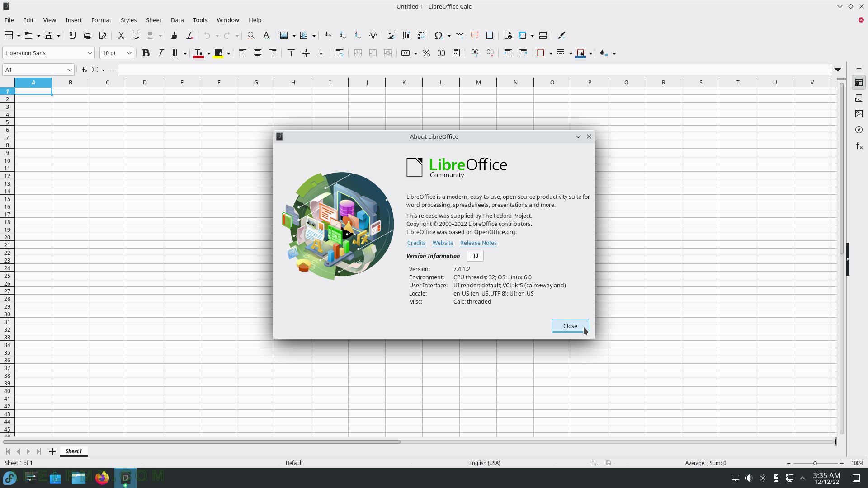This screenshot has height=488, width=868.
Task: Click the formula input line
Action: point(474,70)
